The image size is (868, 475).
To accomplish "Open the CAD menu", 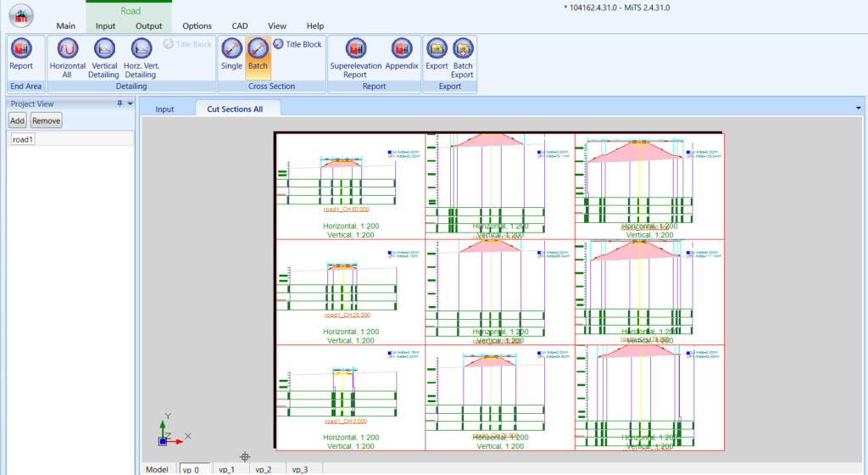I will point(240,25).
